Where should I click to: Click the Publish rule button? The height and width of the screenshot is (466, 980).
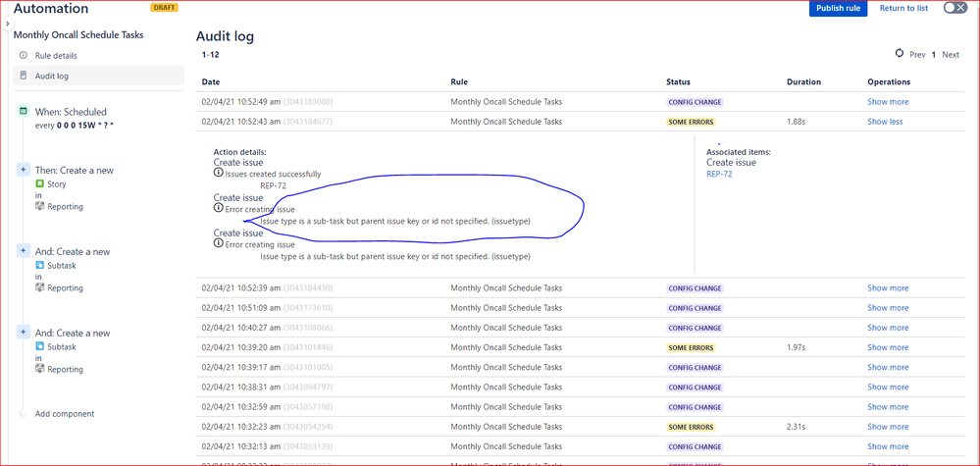(838, 8)
